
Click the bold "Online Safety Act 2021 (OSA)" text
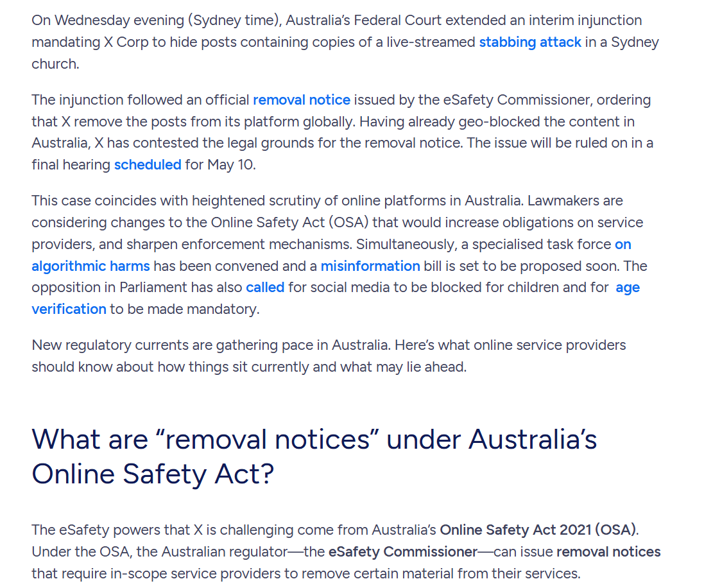click(x=538, y=530)
